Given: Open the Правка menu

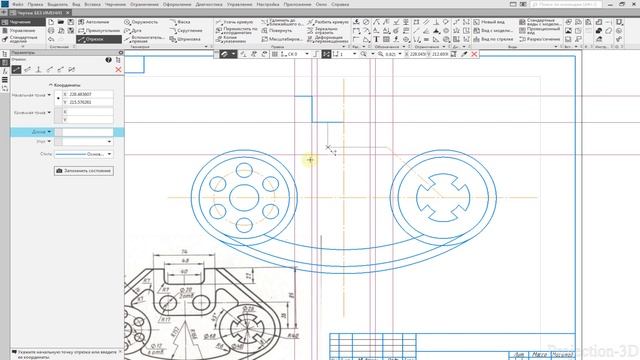Looking at the screenshot, I should (36, 4).
